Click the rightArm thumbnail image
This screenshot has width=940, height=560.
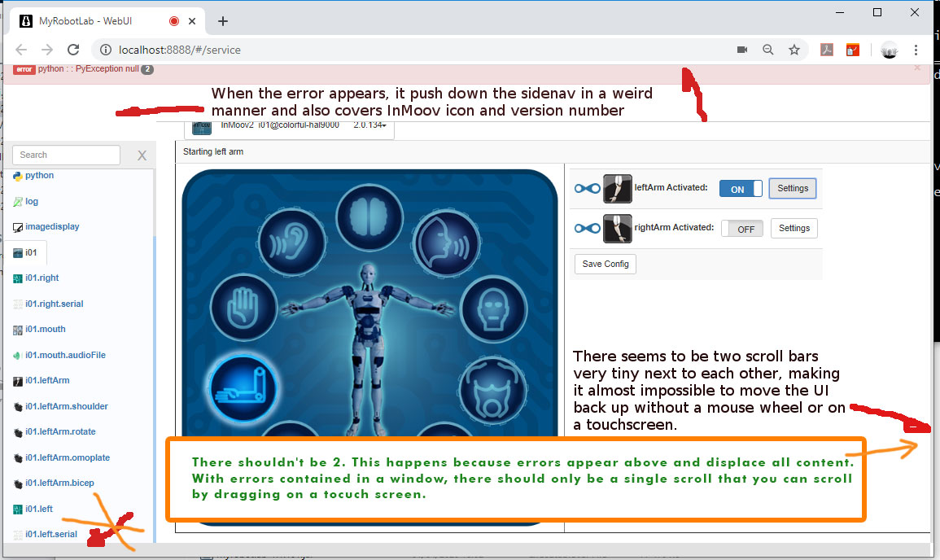(x=618, y=229)
